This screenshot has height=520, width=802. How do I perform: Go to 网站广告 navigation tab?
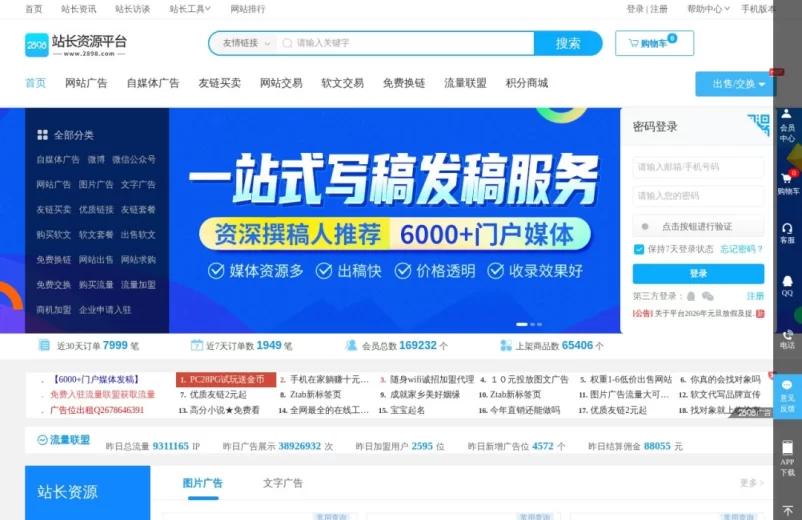(86, 83)
